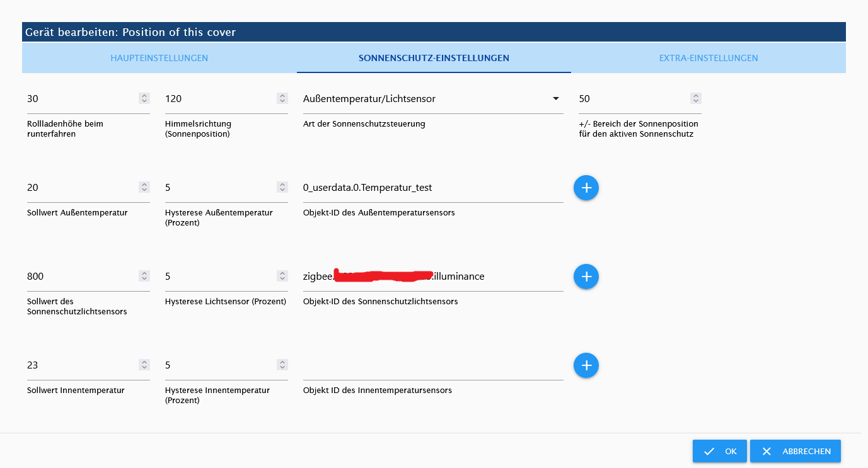Image resolution: width=868 pixels, height=468 pixels.
Task: Use spinner on Hysterese Innentemperatur value
Action: pyautogui.click(x=282, y=365)
